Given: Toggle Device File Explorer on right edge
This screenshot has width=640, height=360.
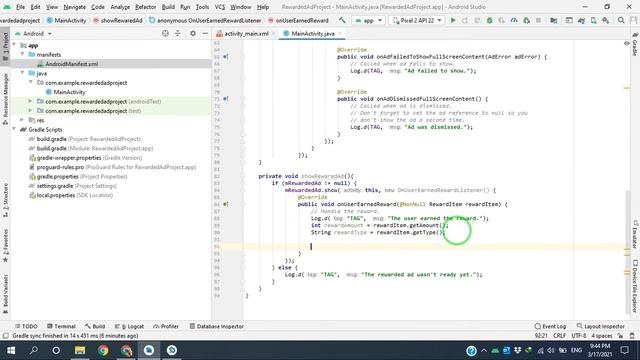Looking at the screenshot, I should tap(635, 286).
